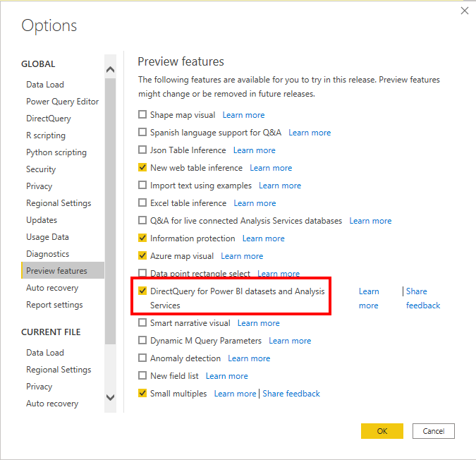
Task: Open Learn more for Spanish language support
Action: [x=310, y=133]
